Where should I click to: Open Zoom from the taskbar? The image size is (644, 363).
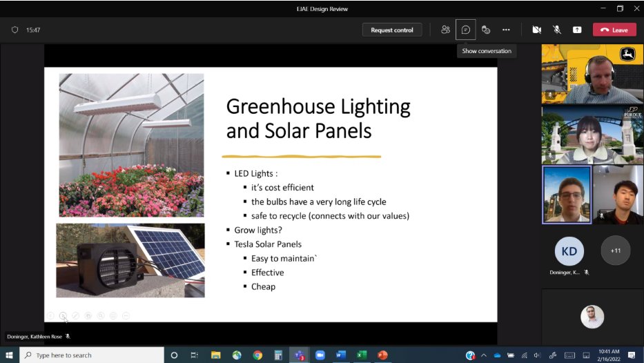click(320, 355)
